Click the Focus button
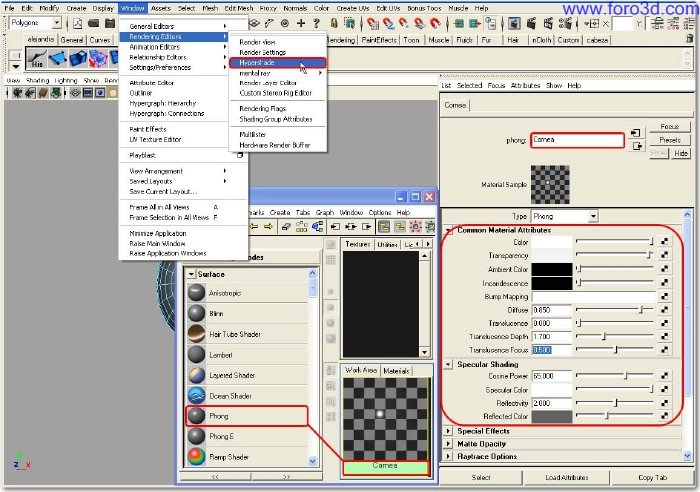The image size is (700, 492). click(x=669, y=126)
